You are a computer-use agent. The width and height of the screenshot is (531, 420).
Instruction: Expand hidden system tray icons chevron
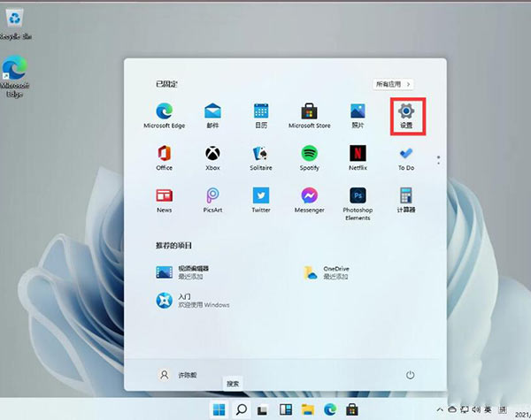click(440, 409)
